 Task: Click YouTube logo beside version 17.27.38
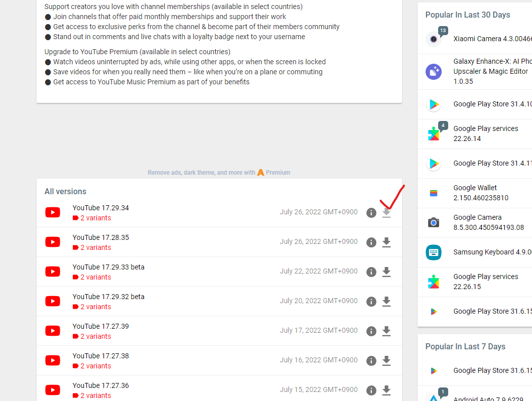[53, 360]
